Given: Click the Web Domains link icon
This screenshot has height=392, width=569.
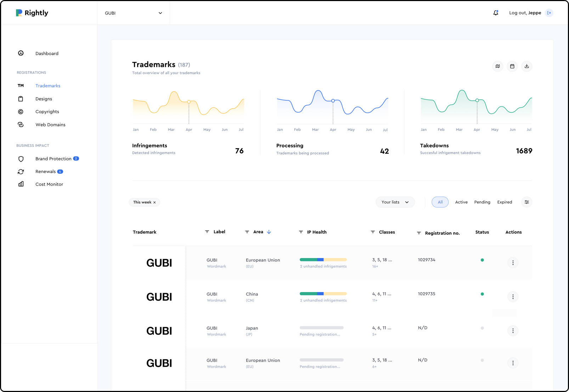Looking at the screenshot, I should [21, 125].
